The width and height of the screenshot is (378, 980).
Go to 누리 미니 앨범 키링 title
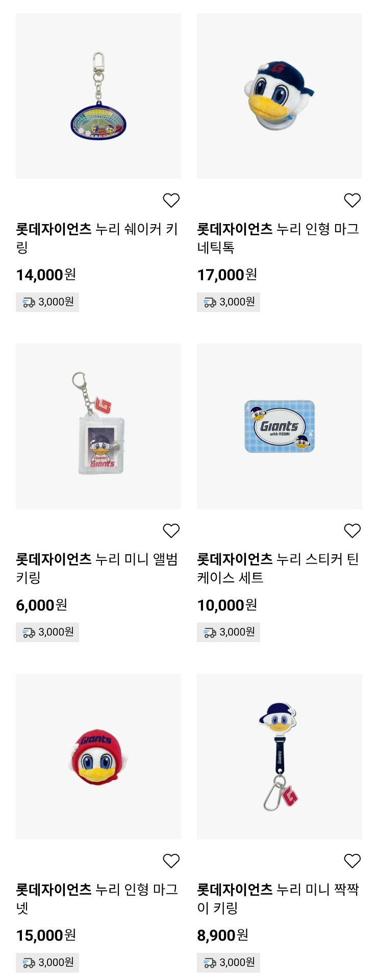97,568
